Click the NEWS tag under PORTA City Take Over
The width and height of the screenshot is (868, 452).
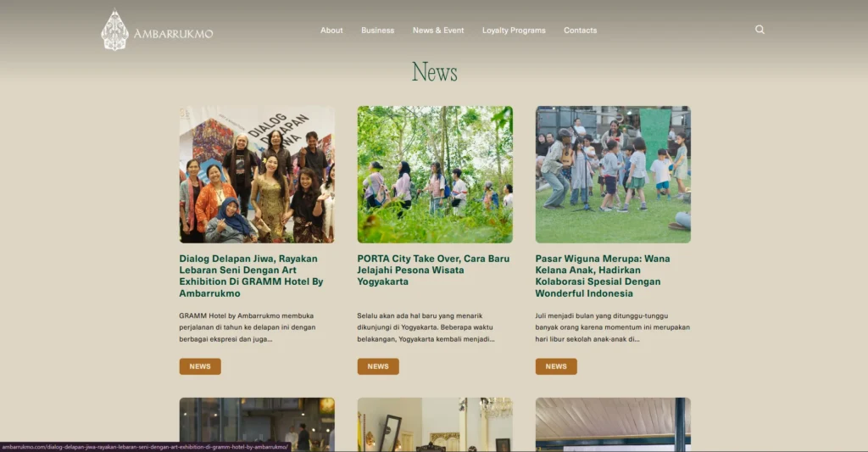coord(378,366)
